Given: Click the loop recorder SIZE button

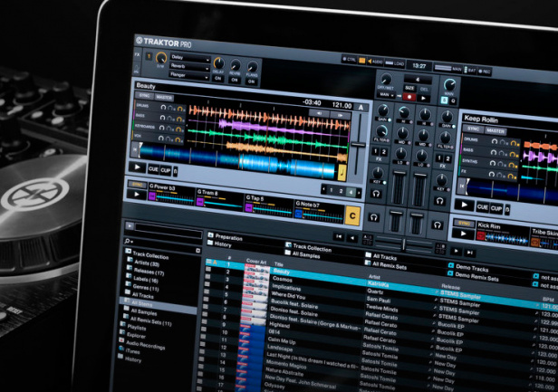Looking at the screenshot, I should tap(409, 88).
